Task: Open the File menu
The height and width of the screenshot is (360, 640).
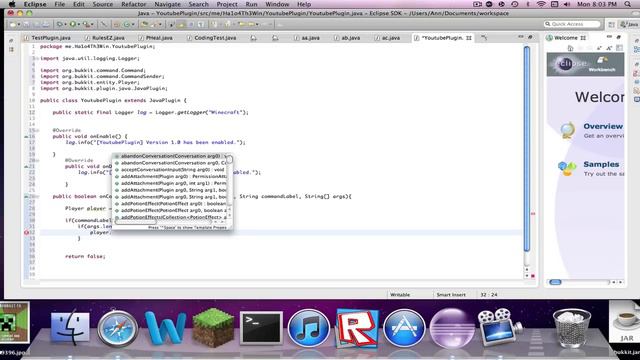Action: (60, 4)
